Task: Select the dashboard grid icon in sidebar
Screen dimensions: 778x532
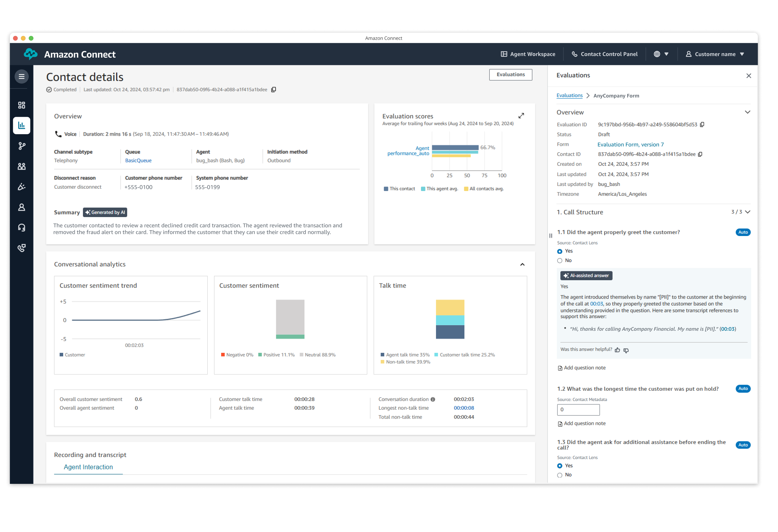Action: [21, 105]
